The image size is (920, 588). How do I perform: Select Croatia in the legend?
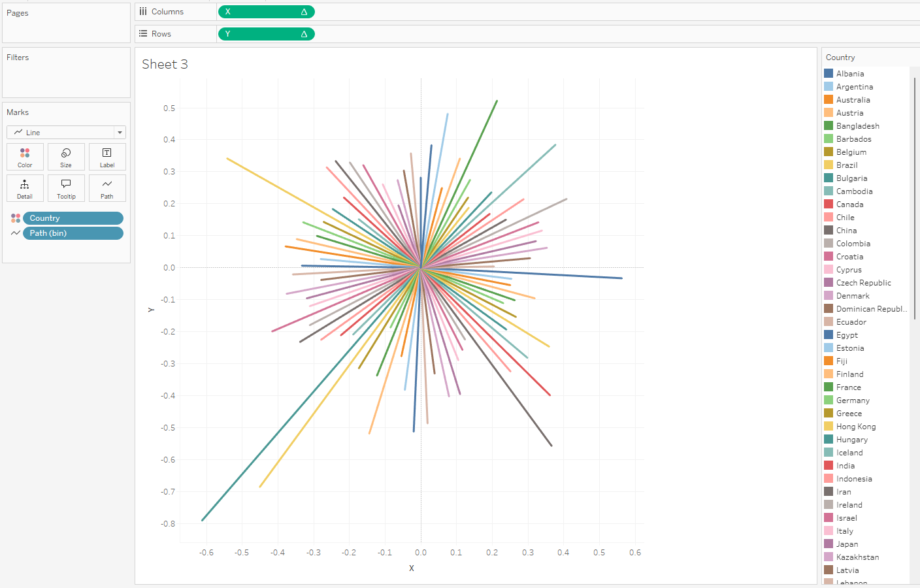[850, 257]
